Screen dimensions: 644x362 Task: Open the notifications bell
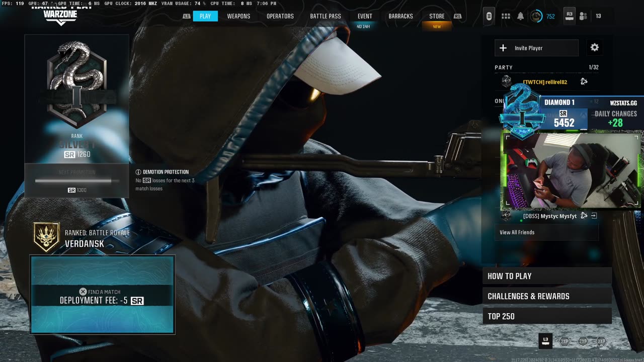pyautogui.click(x=521, y=16)
